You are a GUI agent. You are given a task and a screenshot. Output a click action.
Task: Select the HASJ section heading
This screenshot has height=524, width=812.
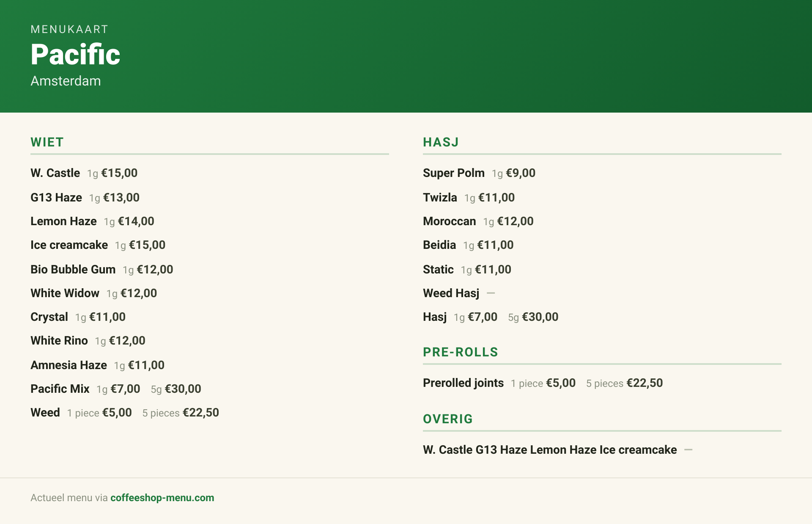point(441,142)
